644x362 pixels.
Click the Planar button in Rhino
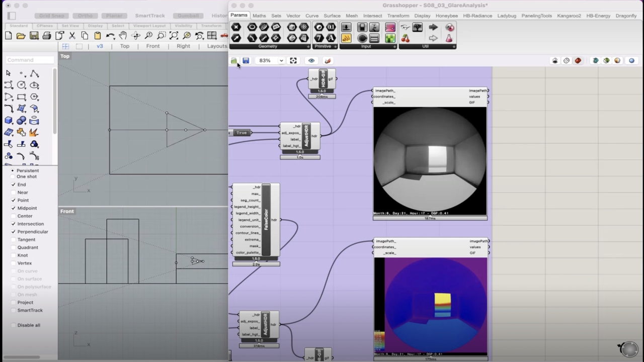[115, 16]
